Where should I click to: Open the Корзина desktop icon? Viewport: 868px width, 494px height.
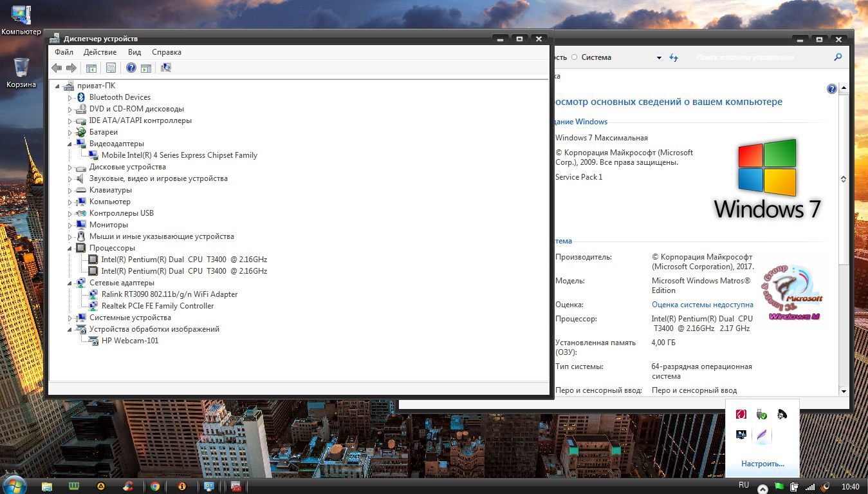21,73
